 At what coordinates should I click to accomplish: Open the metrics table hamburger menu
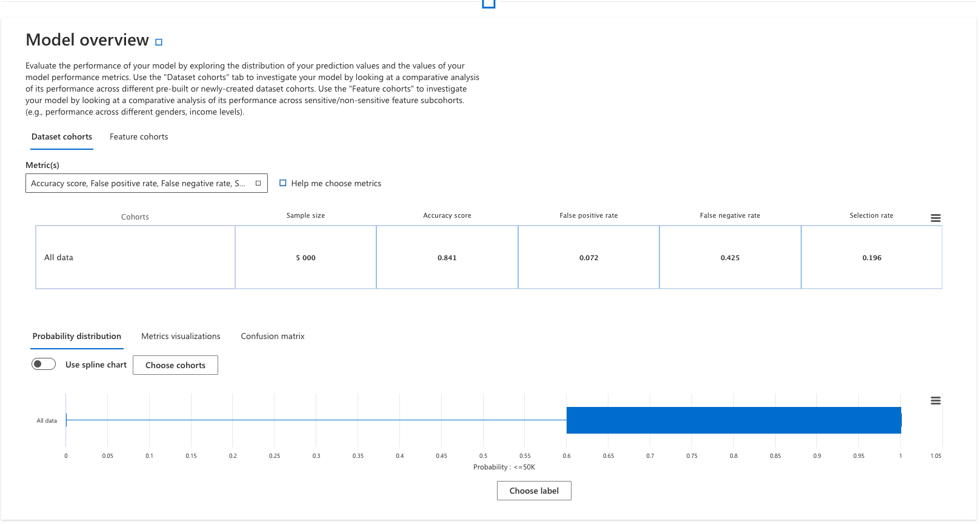[x=935, y=218]
